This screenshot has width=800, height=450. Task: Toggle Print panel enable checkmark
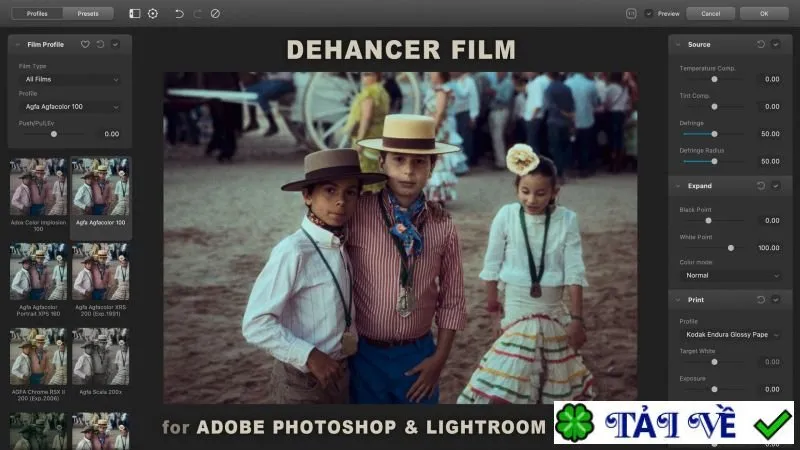(776, 299)
